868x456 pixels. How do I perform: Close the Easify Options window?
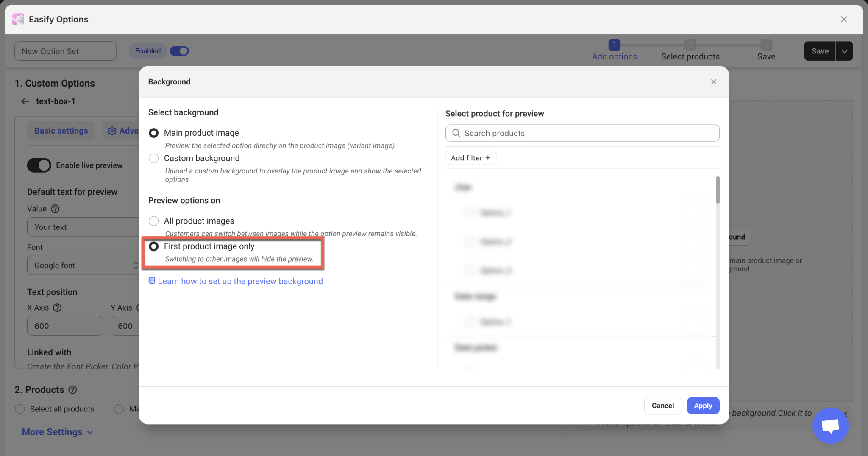point(843,19)
